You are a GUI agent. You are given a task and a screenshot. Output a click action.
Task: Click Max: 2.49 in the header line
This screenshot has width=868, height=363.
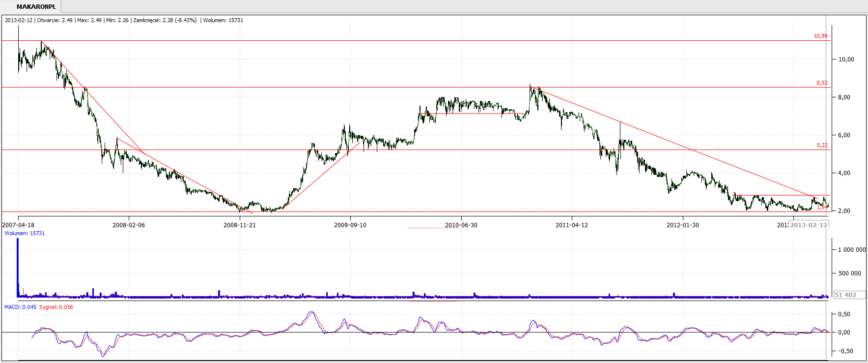89,20
